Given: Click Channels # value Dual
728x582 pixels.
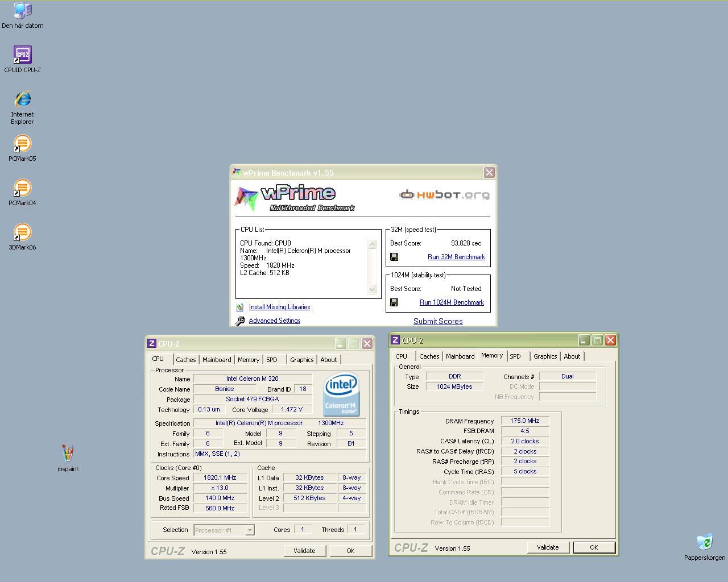Looking at the screenshot, I should (x=568, y=376).
